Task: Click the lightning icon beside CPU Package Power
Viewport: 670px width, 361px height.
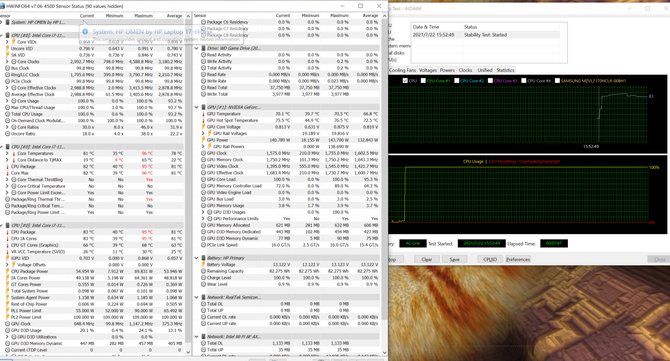Action: pyautogui.click(x=7, y=271)
